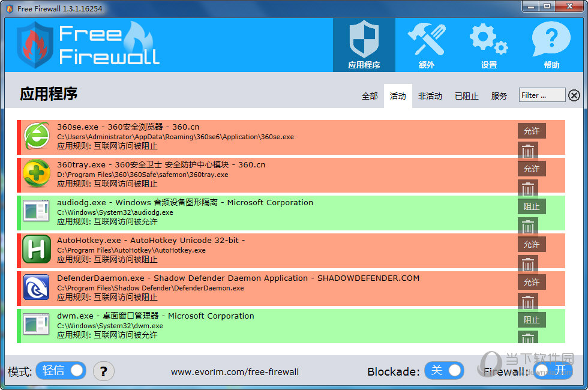Focus the Filter input field

coord(542,95)
